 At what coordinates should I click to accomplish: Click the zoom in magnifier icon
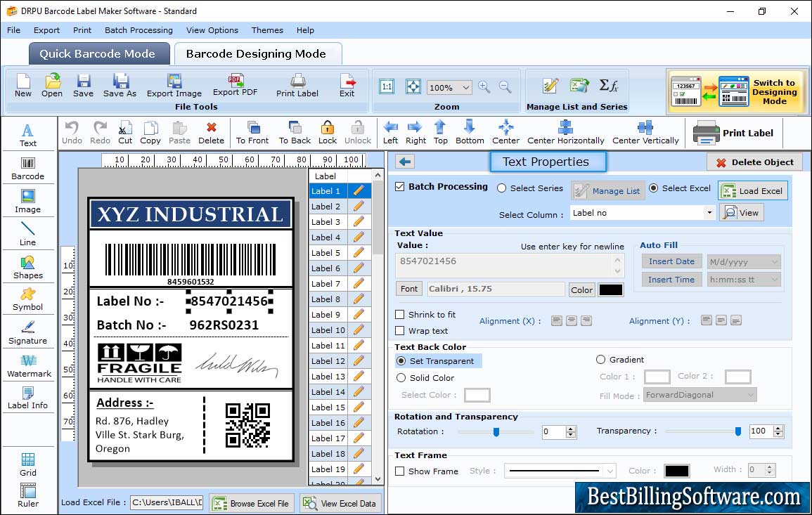(484, 87)
